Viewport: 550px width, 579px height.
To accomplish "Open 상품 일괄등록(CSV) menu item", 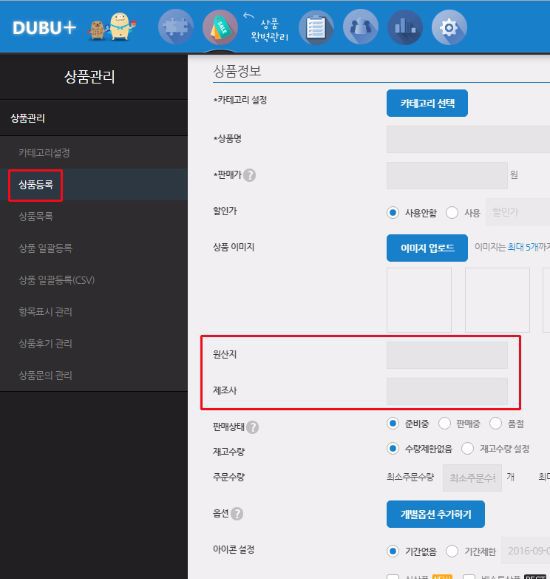I will coord(57,280).
